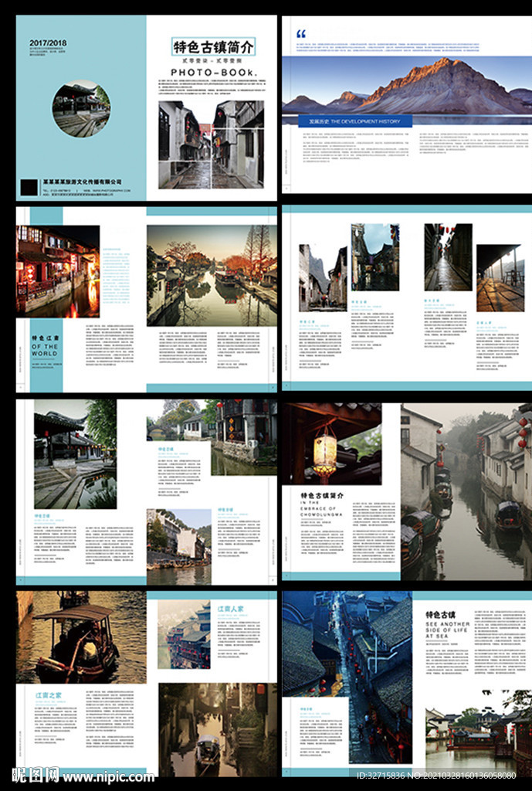The width and height of the screenshot is (532, 791).
Task: Select the pavilion and stone steps photo
Action: click(x=75, y=454)
